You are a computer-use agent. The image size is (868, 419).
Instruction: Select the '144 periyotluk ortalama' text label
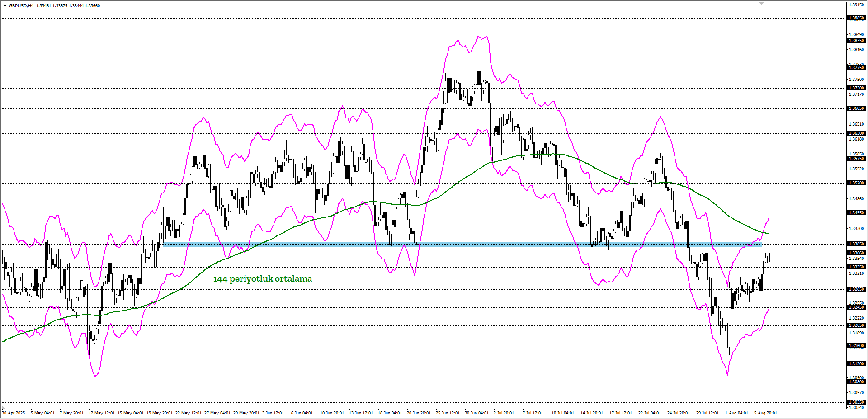[x=263, y=279]
